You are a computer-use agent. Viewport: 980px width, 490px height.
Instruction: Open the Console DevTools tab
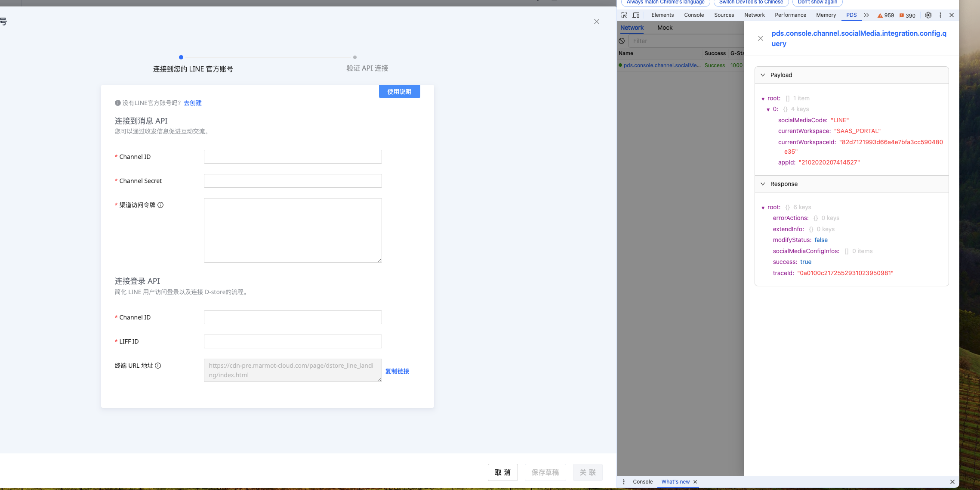693,15
